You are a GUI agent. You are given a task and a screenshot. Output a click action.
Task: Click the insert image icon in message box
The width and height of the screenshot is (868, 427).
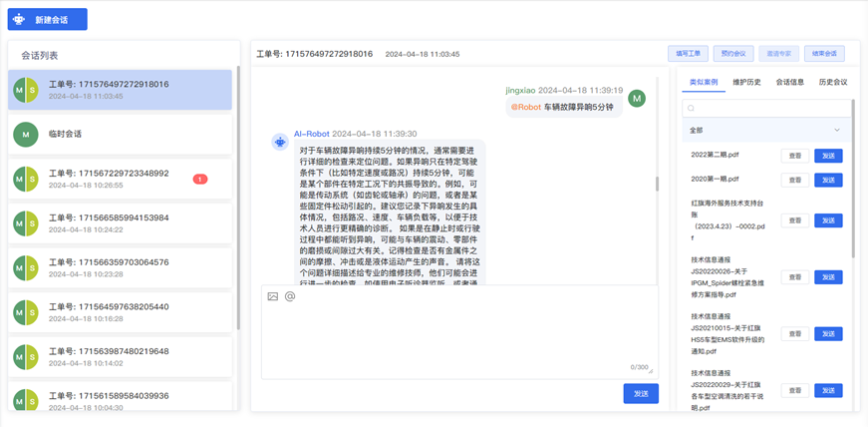pos(272,296)
